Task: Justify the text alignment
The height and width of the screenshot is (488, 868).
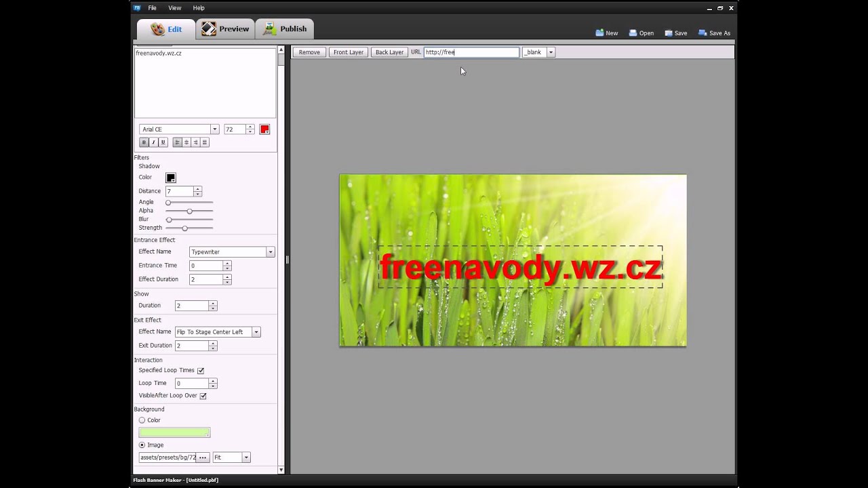Action: tap(205, 142)
